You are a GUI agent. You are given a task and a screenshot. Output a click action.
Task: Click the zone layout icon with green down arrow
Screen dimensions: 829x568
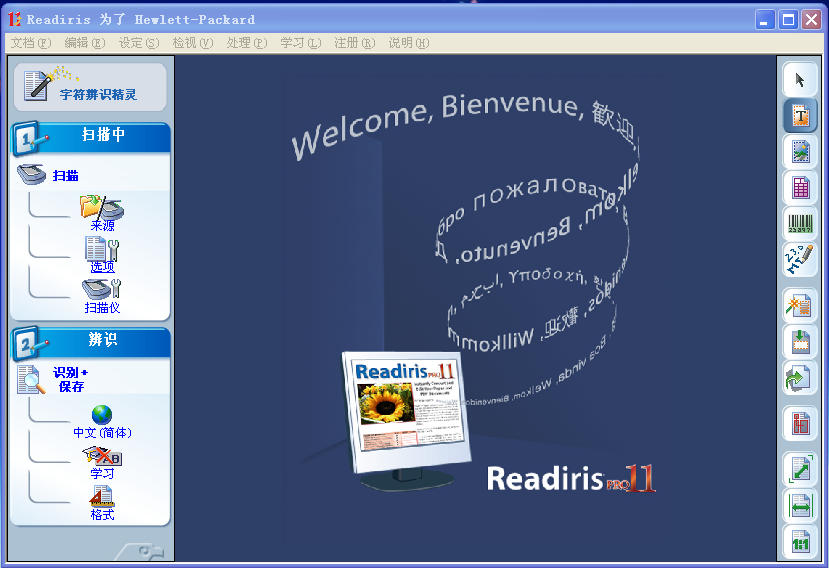[800, 342]
